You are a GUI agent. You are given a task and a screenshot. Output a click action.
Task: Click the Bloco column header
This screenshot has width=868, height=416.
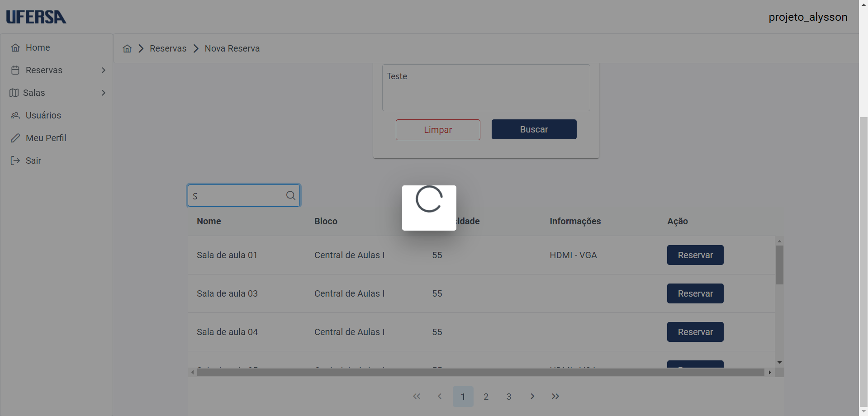click(326, 221)
